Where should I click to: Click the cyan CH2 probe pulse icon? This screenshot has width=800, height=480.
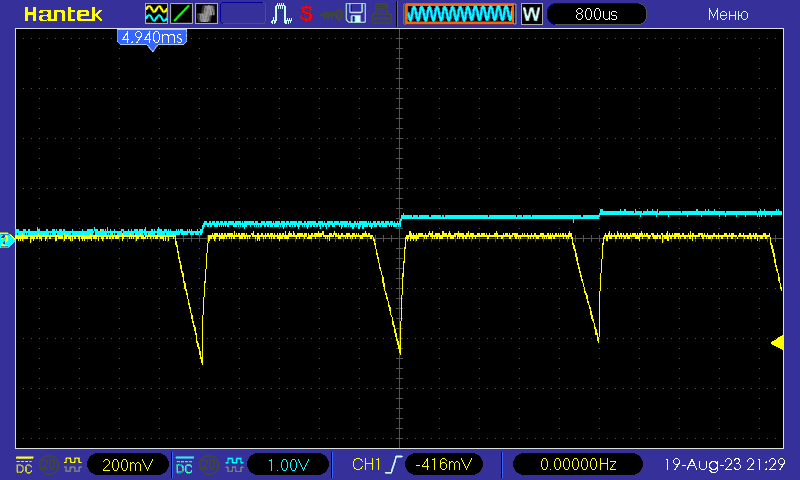(x=234, y=465)
